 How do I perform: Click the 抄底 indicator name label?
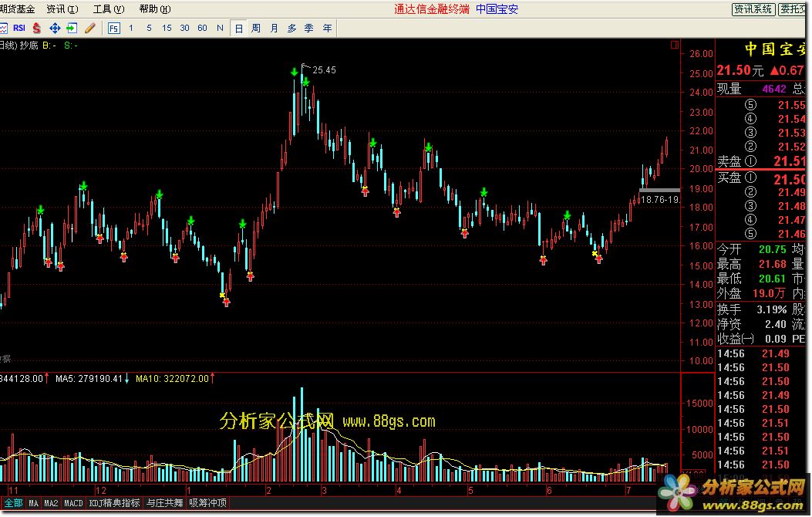coord(29,46)
